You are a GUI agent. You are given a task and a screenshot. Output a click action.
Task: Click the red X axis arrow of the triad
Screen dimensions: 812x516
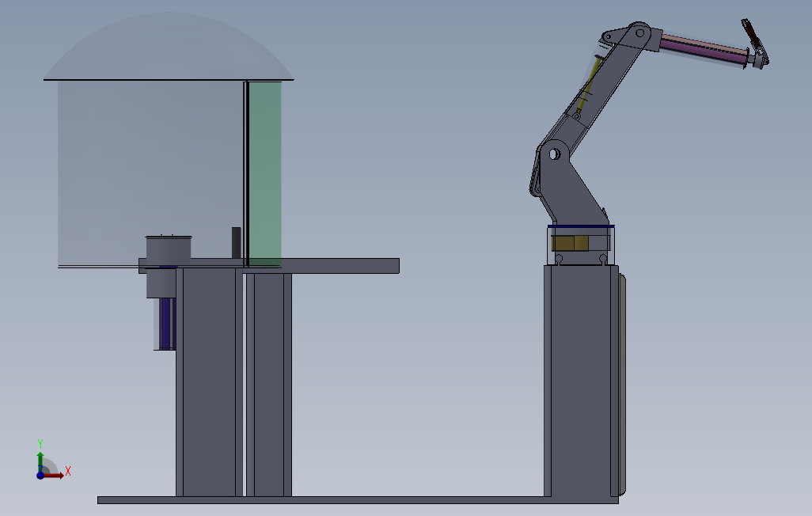pyautogui.click(x=53, y=475)
